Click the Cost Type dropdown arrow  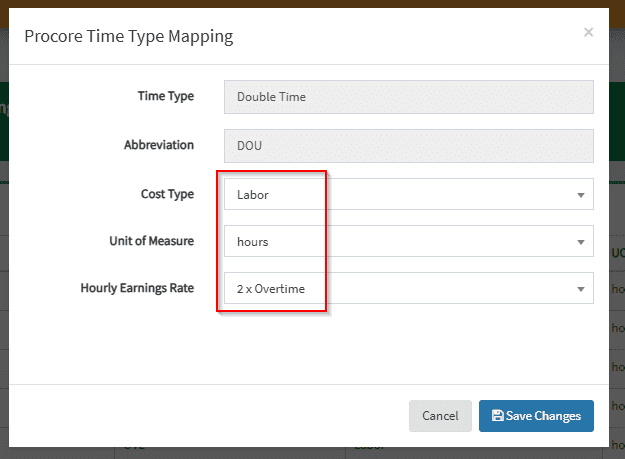point(581,195)
